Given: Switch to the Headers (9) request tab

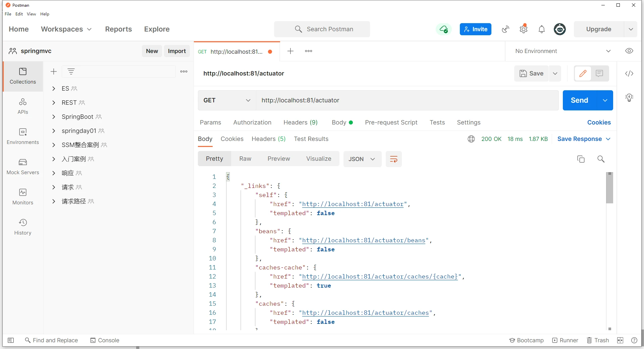Looking at the screenshot, I should point(300,122).
